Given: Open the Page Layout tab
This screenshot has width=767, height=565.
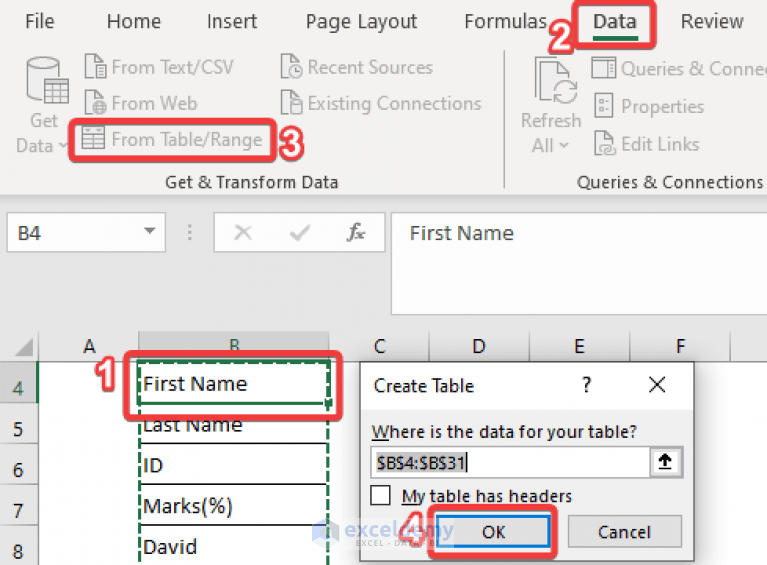Looking at the screenshot, I should click(x=361, y=22).
